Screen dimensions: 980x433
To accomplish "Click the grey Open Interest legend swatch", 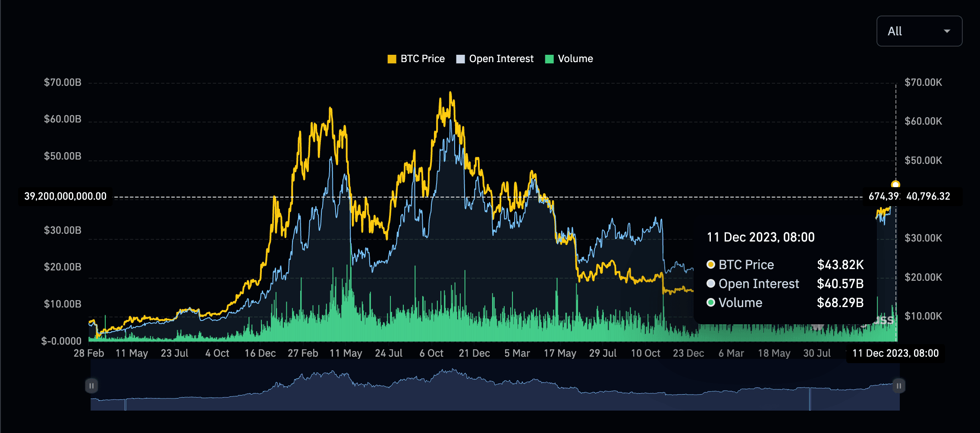I will click(461, 59).
